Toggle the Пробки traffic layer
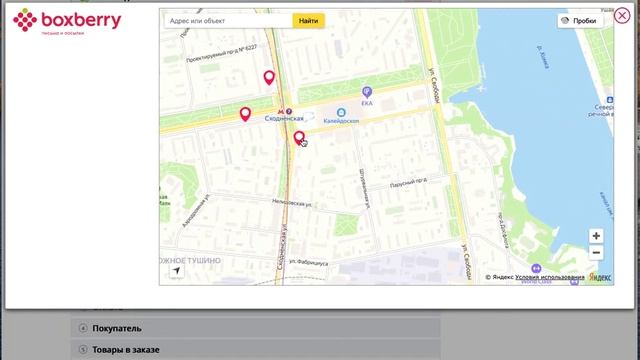 pos(580,20)
